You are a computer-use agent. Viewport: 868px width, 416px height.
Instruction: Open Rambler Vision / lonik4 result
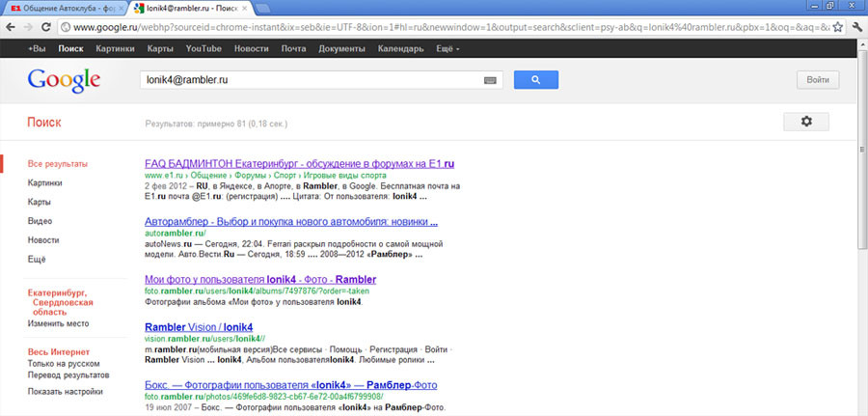pos(199,327)
